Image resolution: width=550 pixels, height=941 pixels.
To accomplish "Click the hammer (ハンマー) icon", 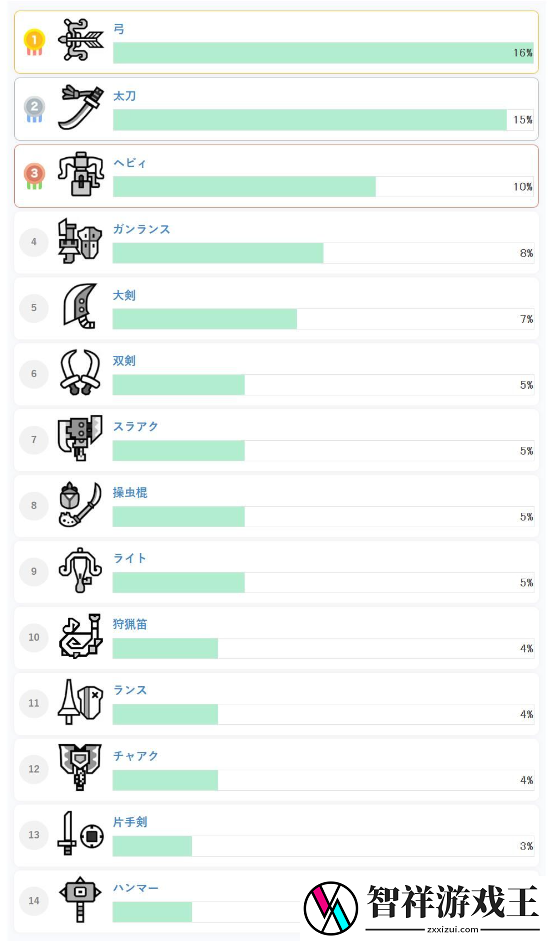I will click(x=80, y=900).
